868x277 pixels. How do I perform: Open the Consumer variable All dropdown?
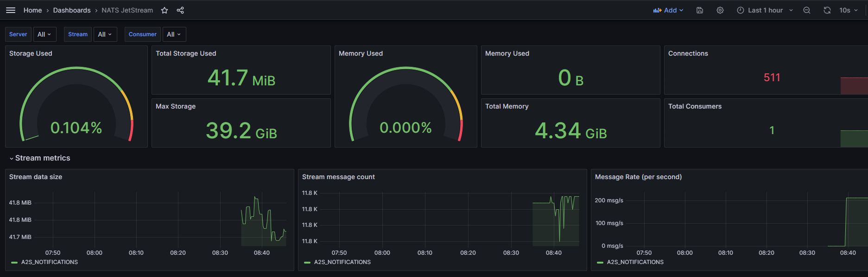(174, 34)
